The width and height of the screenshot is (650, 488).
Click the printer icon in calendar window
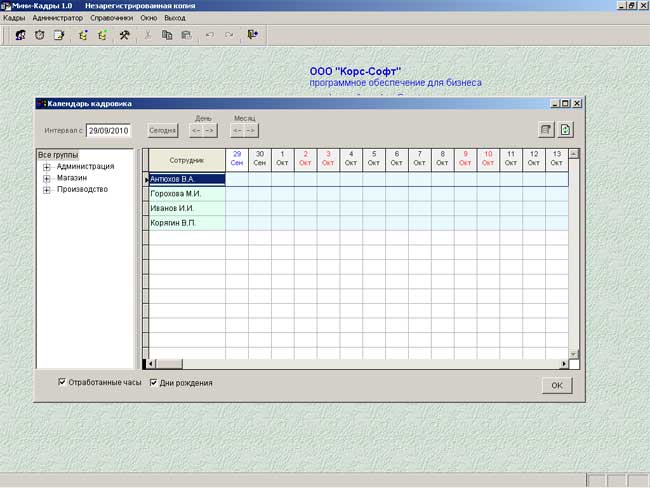[x=546, y=130]
